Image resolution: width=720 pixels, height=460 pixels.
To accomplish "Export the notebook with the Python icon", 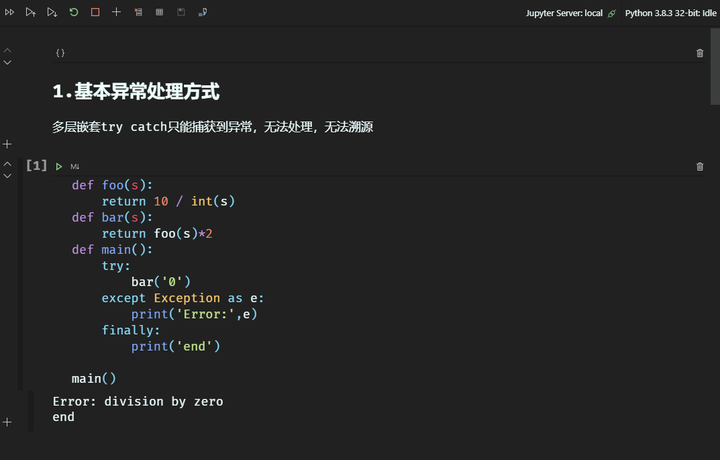I will (x=203, y=12).
